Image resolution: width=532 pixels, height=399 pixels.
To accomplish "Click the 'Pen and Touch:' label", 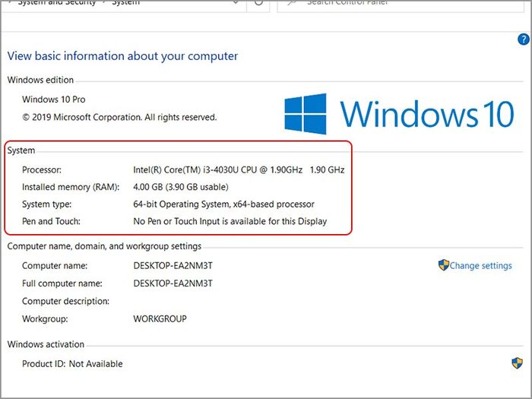I will [x=51, y=221].
